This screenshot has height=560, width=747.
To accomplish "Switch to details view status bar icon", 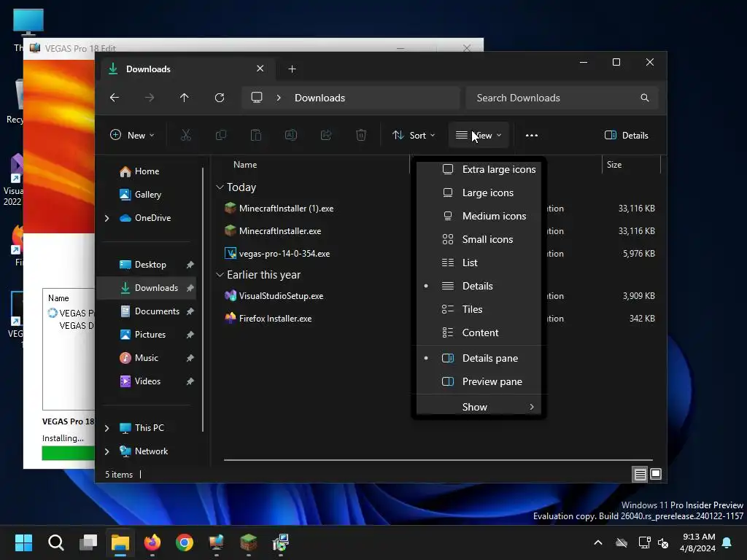I will (x=640, y=474).
